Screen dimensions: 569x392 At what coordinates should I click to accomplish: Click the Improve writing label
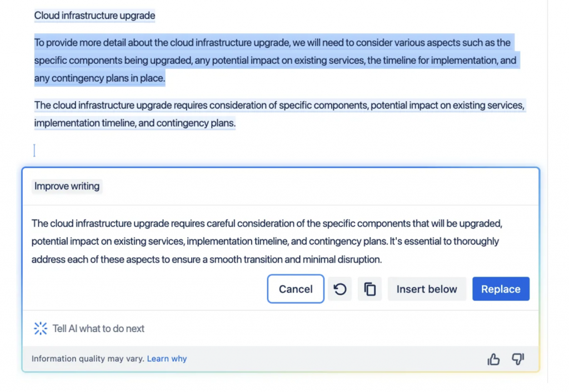[67, 186]
